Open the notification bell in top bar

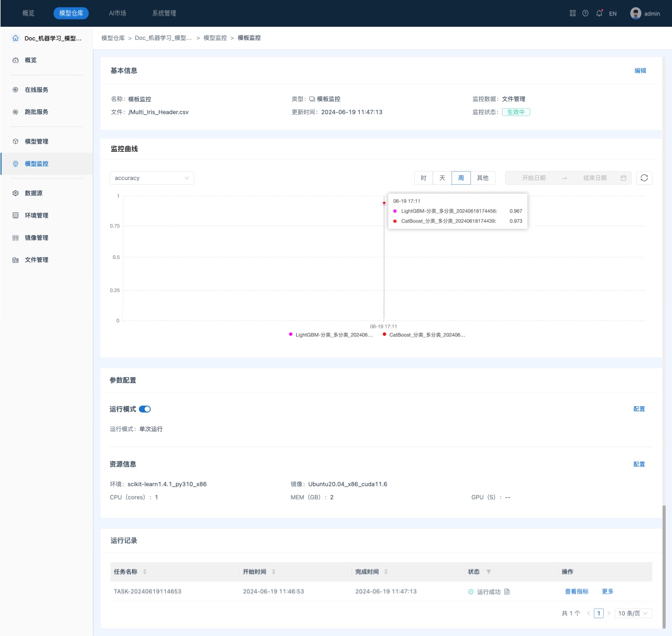click(599, 13)
